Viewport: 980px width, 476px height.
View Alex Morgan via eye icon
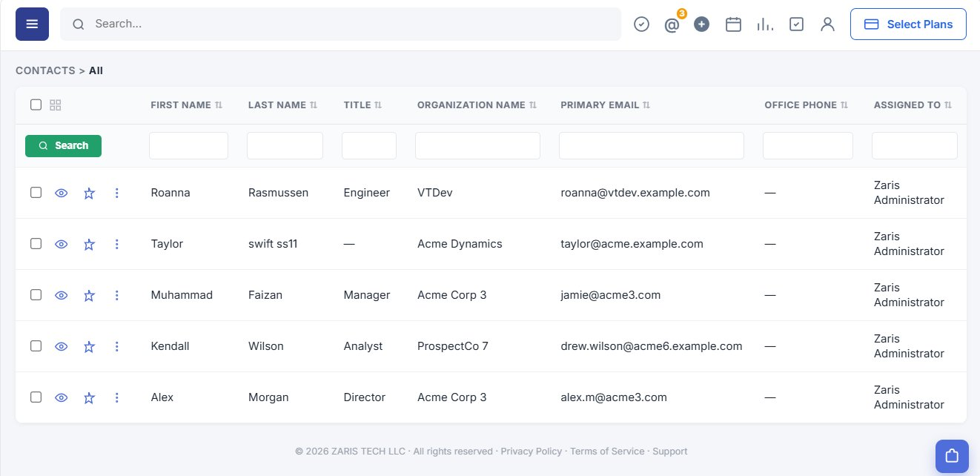[x=62, y=397]
